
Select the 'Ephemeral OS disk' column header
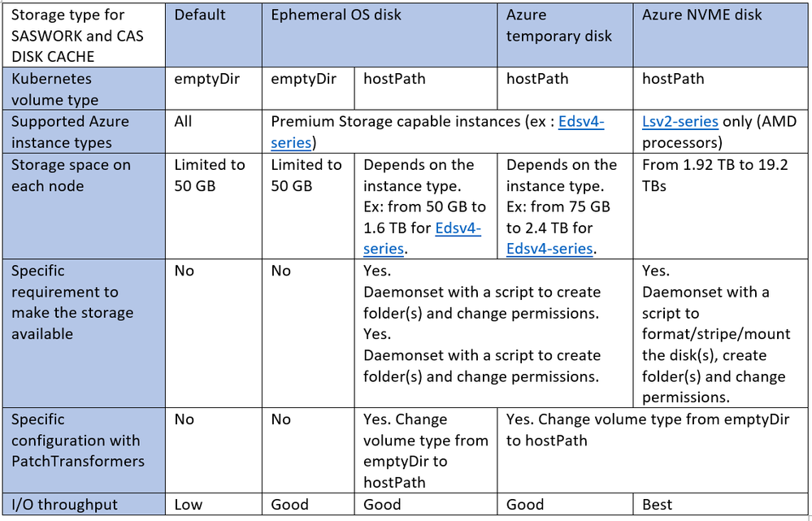337,15
